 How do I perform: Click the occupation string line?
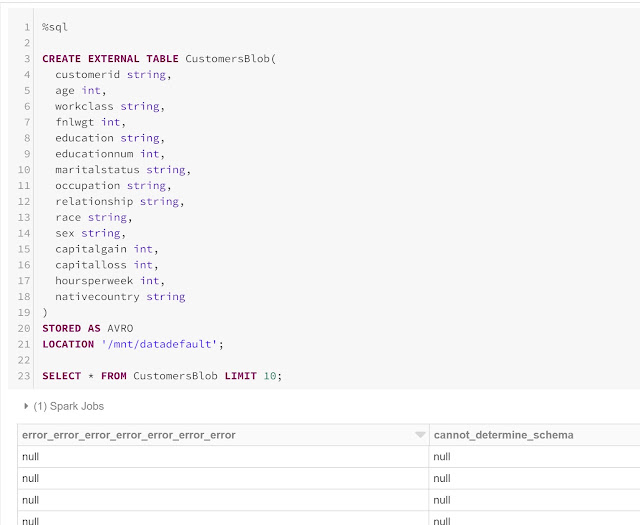113,186
